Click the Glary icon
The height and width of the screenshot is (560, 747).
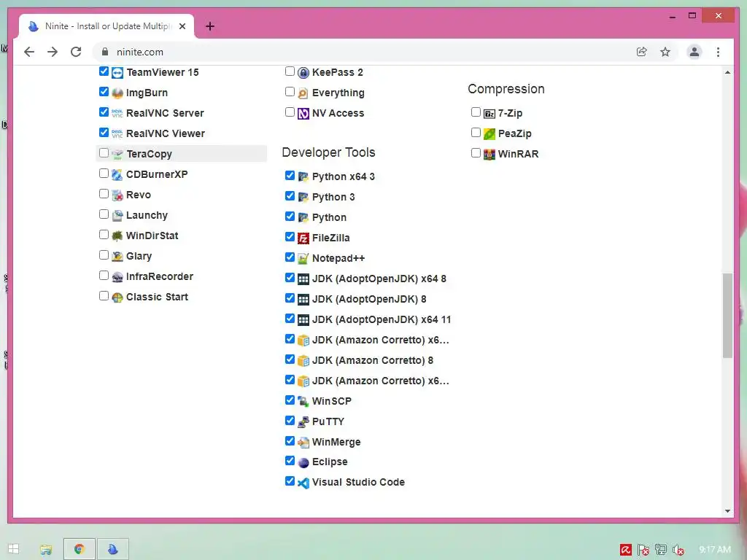tap(117, 257)
